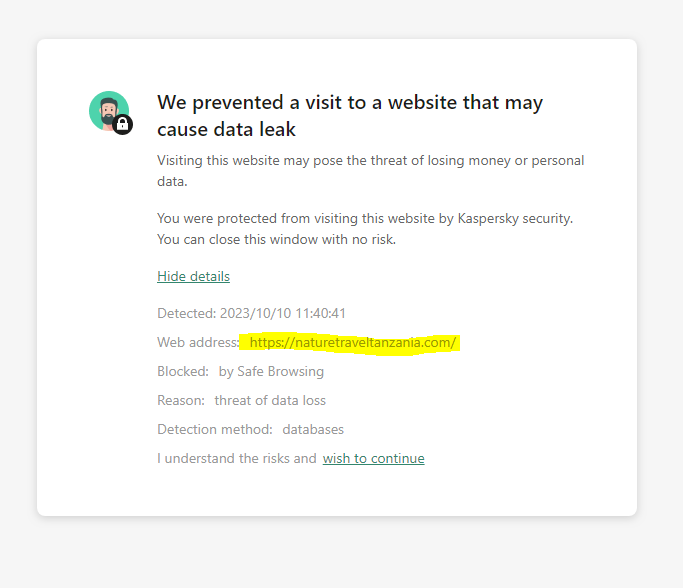This screenshot has height=588, width=683.
Task: Click the "Web address:" label
Action: coord(198,342)
